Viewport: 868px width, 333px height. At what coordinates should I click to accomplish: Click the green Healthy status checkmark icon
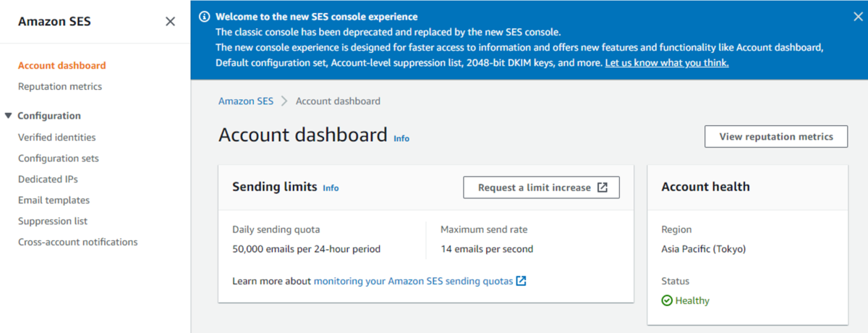pos(667,300)
